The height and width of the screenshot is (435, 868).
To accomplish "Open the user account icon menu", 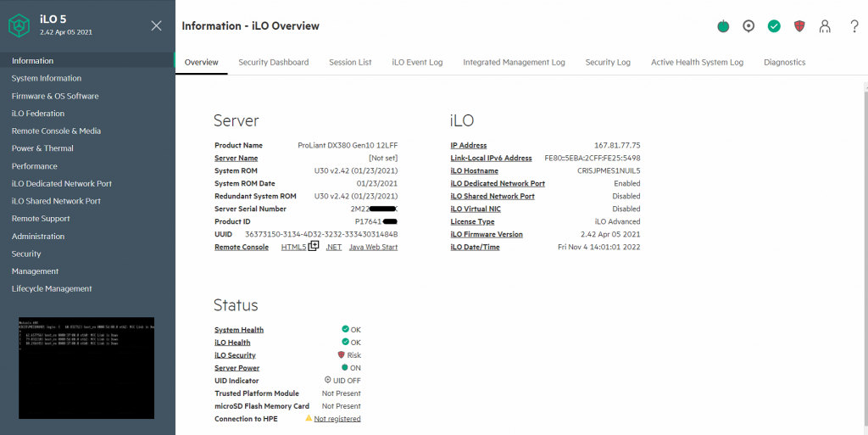I will point(825,26).
